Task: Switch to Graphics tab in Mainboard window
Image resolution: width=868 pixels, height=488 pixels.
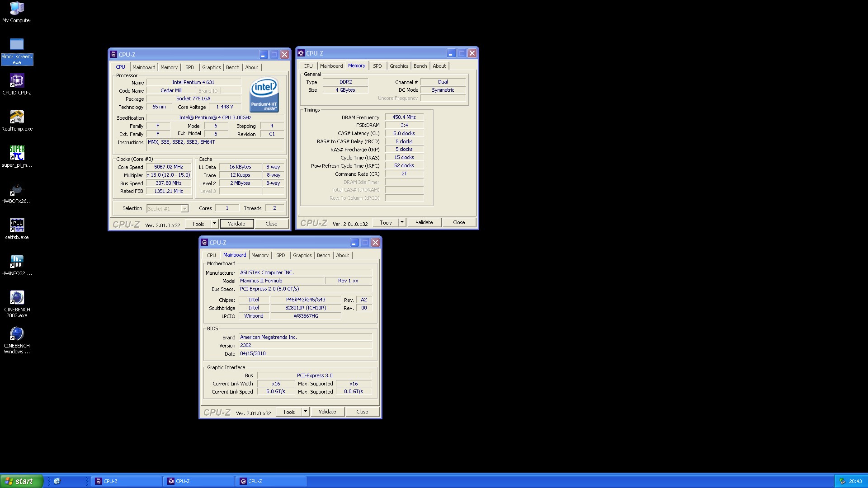Action: [302, 255]
